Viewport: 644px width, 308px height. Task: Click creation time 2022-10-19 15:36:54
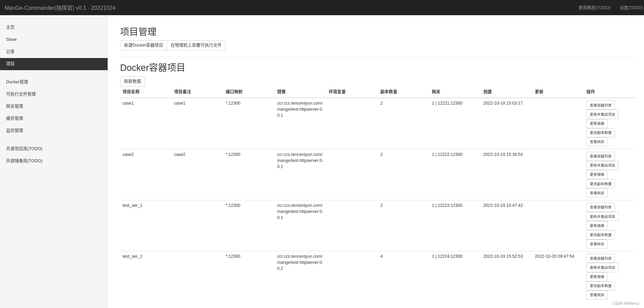503,155
